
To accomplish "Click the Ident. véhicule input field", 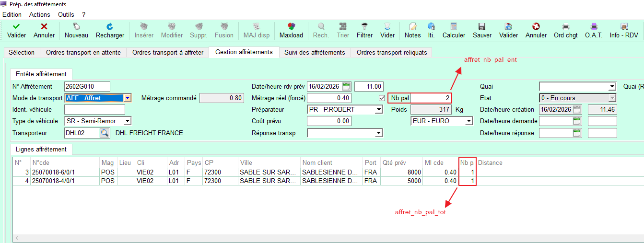I will tap(94, 110).
